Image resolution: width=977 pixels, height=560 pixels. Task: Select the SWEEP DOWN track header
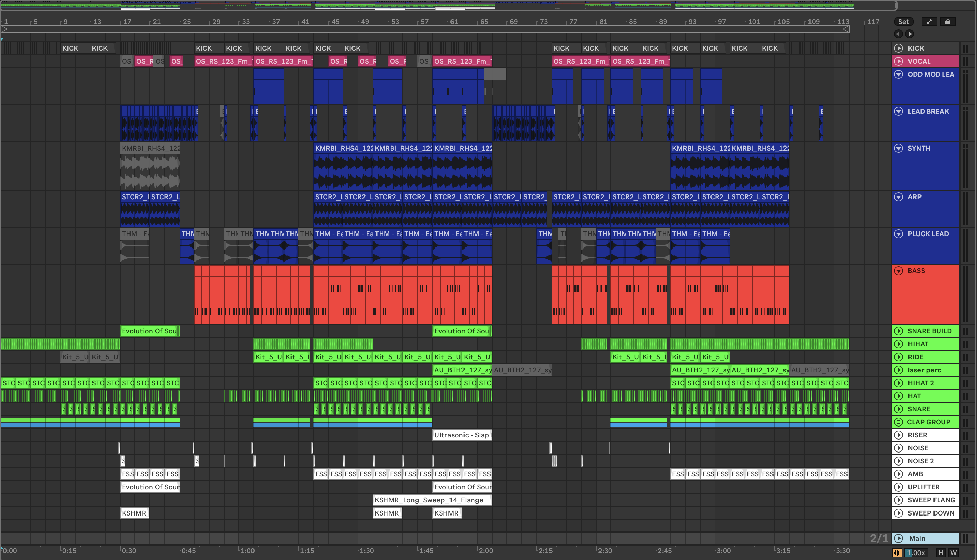[x=931, y=513]
